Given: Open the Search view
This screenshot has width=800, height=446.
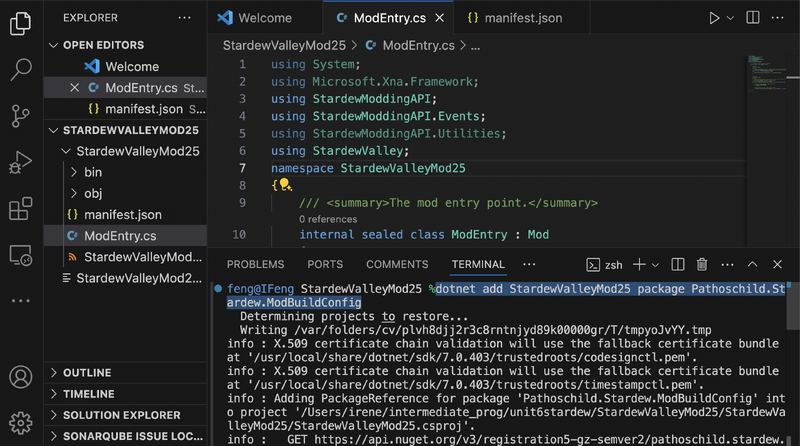Looking at the screenshot, I should click(20, 69).
